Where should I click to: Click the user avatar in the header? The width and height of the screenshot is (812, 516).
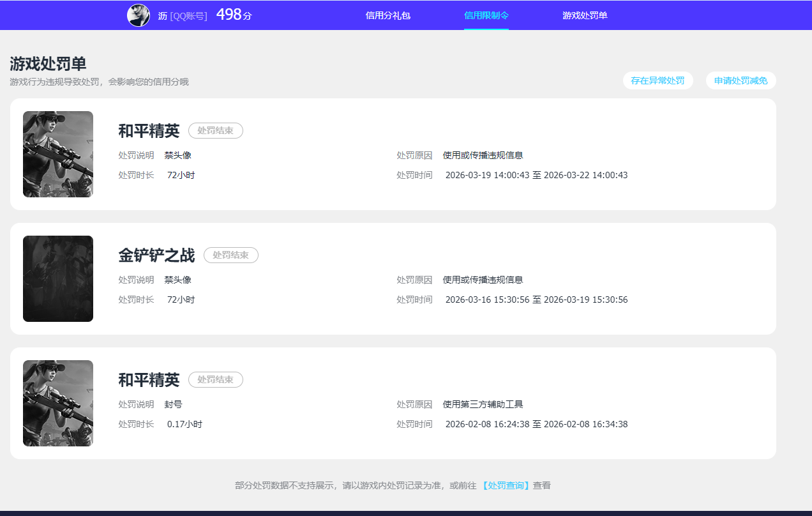point(139,15)
